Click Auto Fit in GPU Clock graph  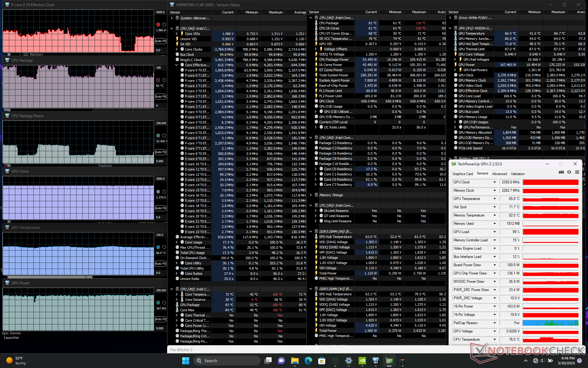coord(160,208)
